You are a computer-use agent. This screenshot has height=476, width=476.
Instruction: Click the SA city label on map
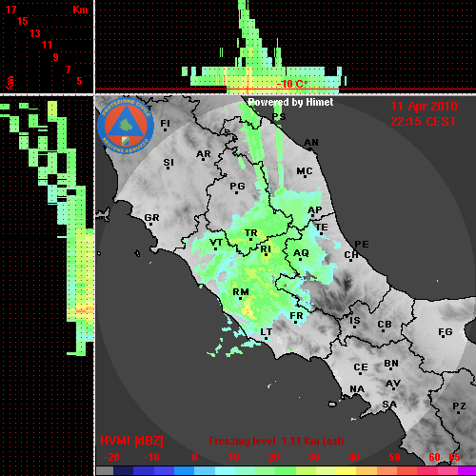point(389,404)
